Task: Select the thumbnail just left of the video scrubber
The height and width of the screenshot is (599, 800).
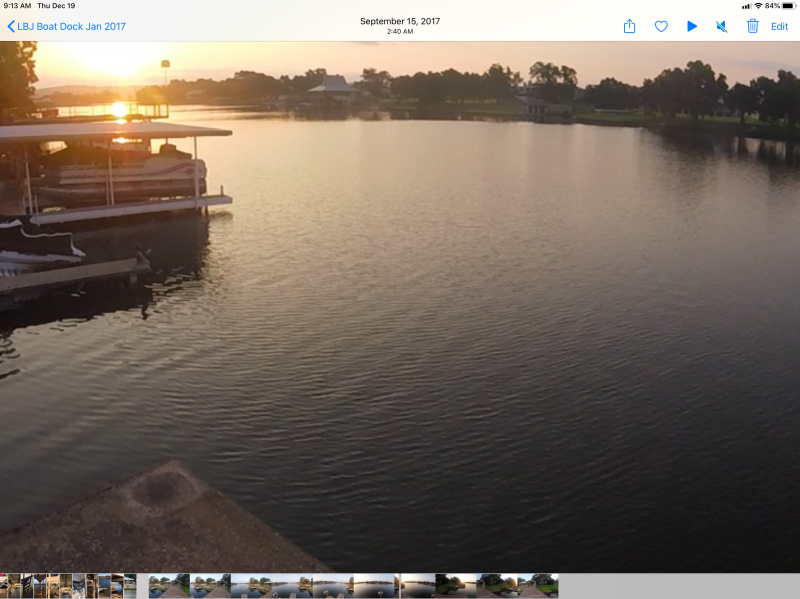Action: 130,586
